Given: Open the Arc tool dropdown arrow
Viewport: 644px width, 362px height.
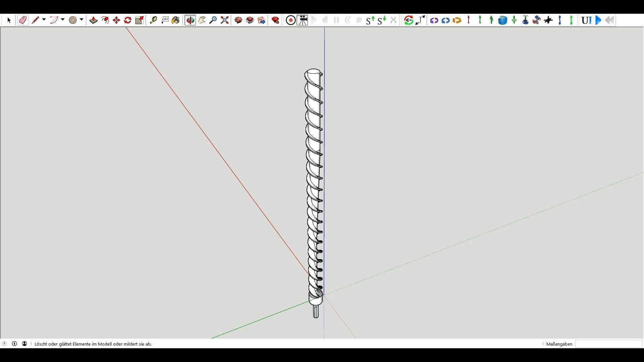Looking at the screenshot, I should [63, 20].
